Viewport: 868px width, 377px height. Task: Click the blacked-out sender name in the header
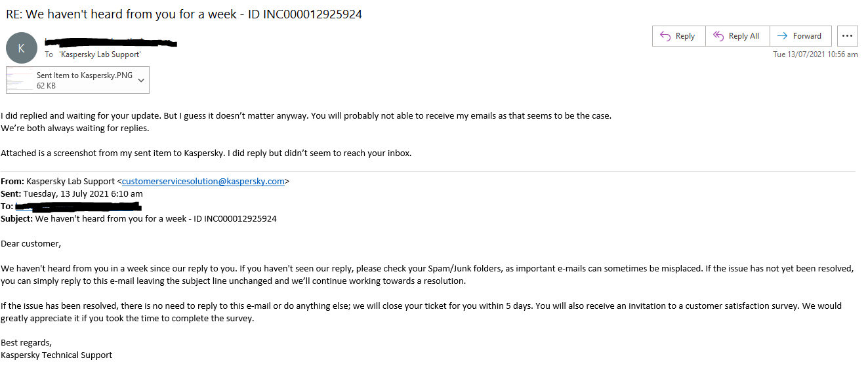[x=110, y=43]
